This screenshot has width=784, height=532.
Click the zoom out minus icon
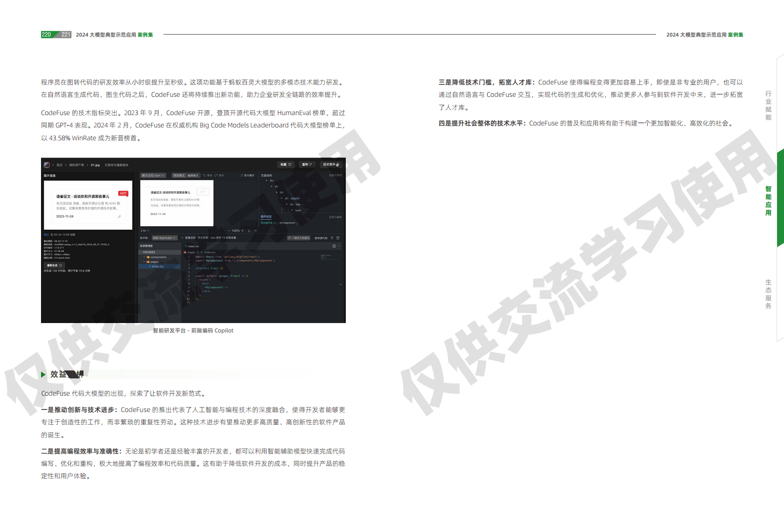[229, 231]
